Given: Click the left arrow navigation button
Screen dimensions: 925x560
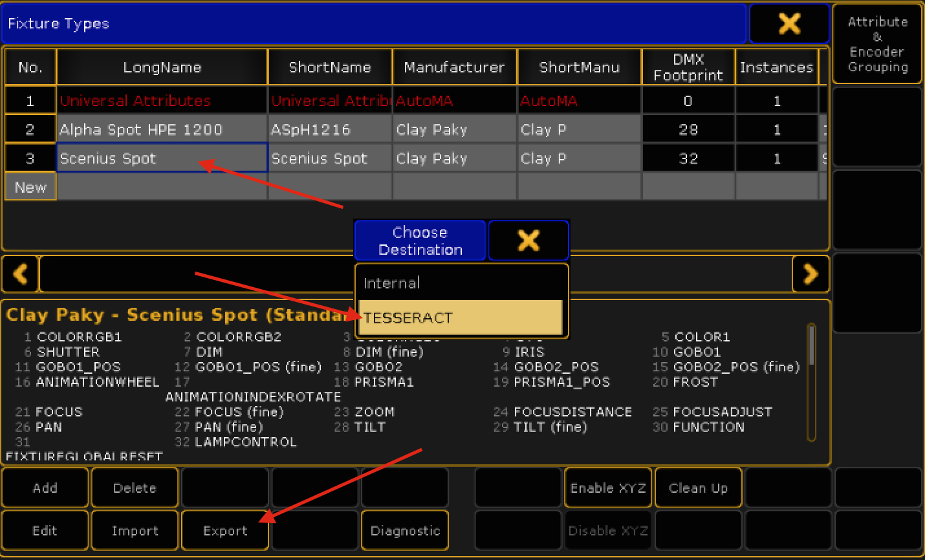Looking at the screenshot, I should point(20,274).
